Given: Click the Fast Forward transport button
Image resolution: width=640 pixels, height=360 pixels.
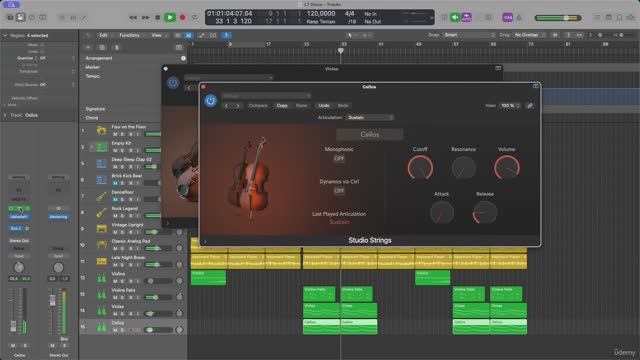Looking at the screenshot, I should point(145,18).
